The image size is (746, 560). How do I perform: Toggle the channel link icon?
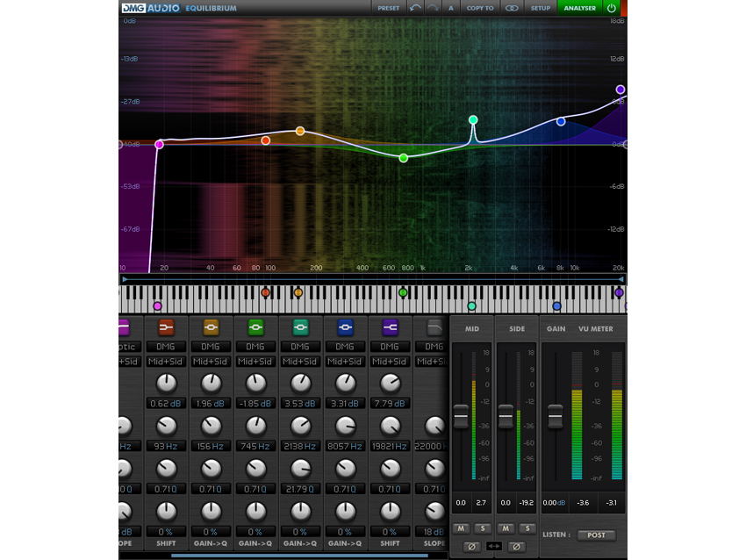[512, 8]
